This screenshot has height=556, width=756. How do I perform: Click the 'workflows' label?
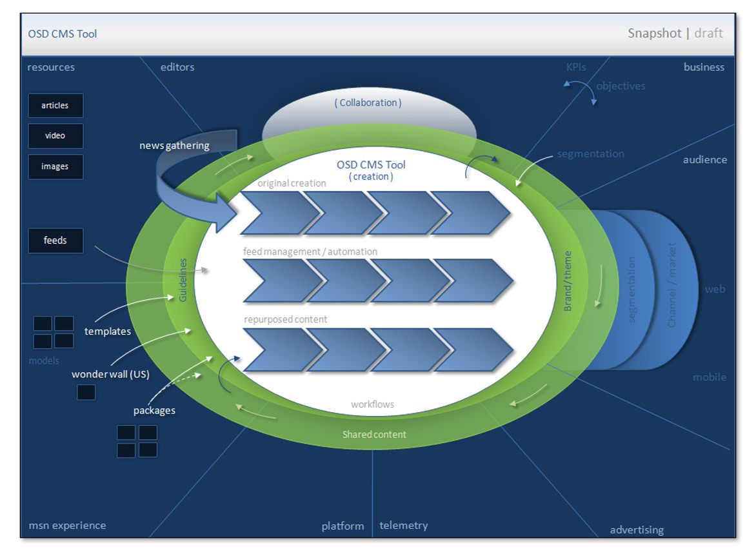[372, 404]
